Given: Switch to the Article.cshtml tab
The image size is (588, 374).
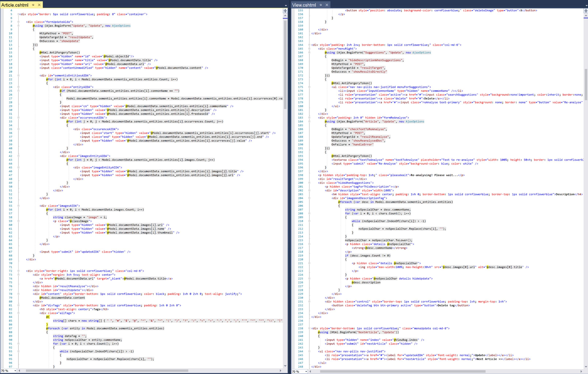Looking at the screenshot, I should [x=15, y=5].
